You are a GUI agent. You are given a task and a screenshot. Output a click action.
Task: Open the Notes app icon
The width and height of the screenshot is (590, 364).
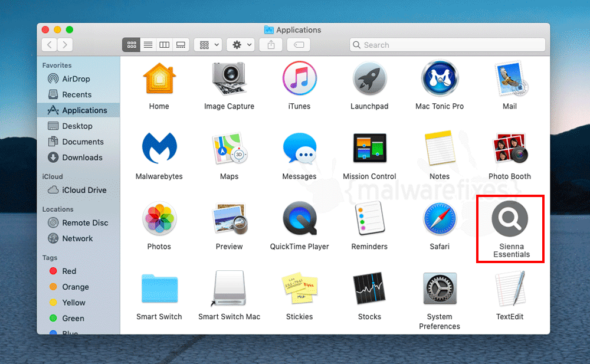click(x=440, y=148)
